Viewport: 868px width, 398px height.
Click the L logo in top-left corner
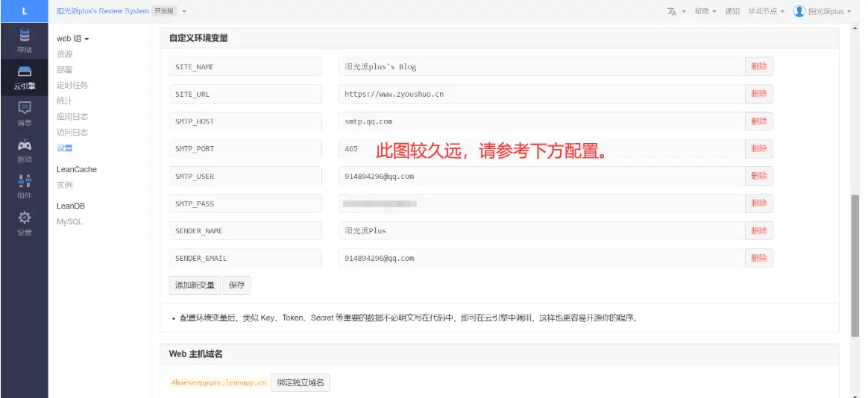pos(25,11)
